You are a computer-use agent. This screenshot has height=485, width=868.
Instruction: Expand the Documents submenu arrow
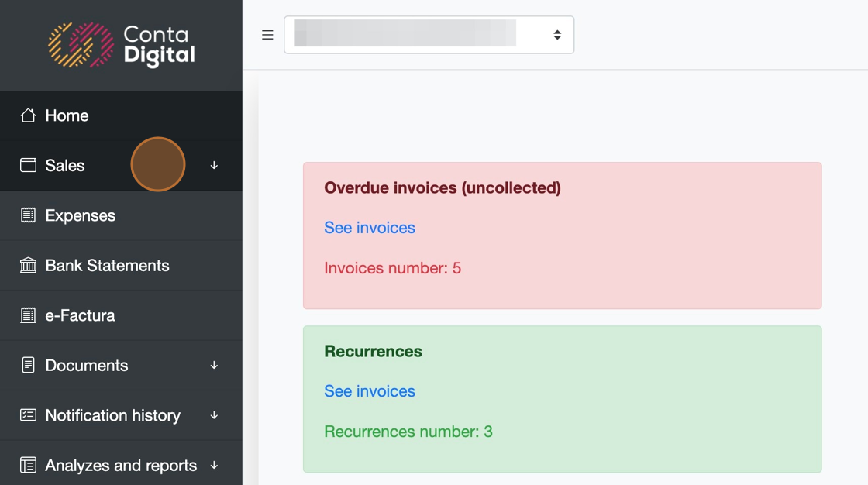pyautogui.click(x=214, y=365)
